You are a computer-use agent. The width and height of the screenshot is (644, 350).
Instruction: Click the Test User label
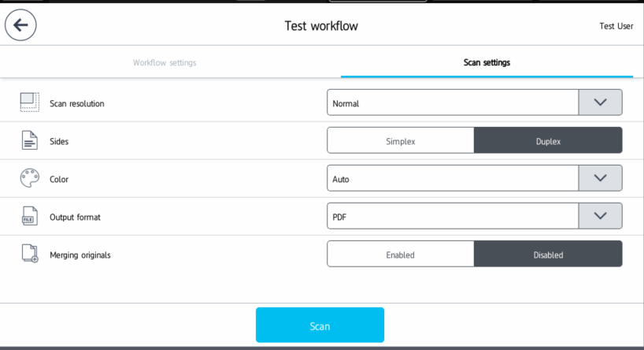(x=616, y=26)
